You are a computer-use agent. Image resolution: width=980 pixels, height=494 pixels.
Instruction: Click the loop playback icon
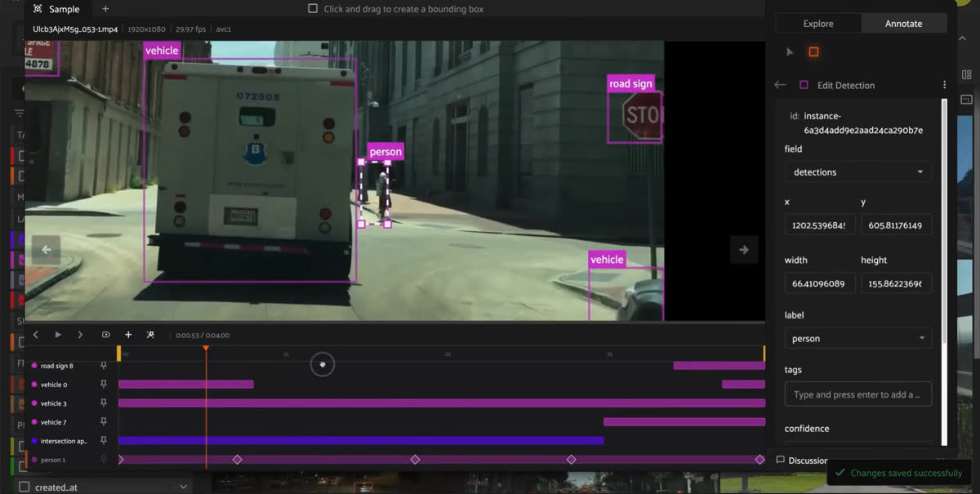[105, 335]
